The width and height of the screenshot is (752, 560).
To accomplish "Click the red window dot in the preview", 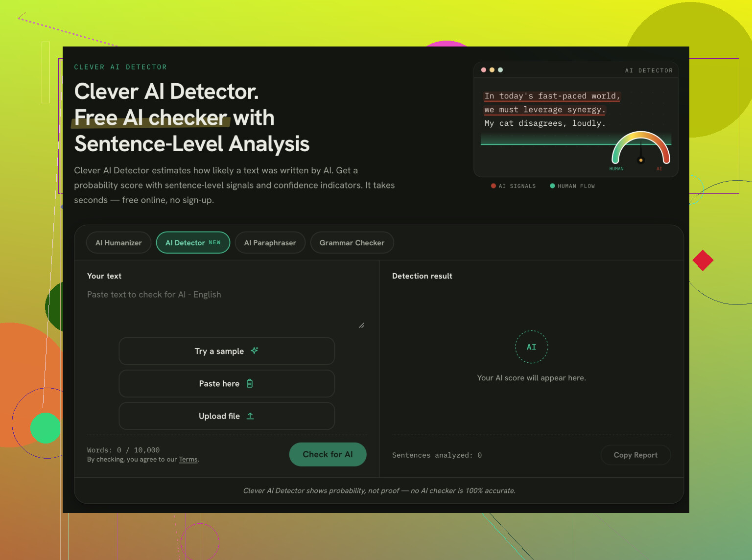I will pyautogui.click(x=484, y=70).
